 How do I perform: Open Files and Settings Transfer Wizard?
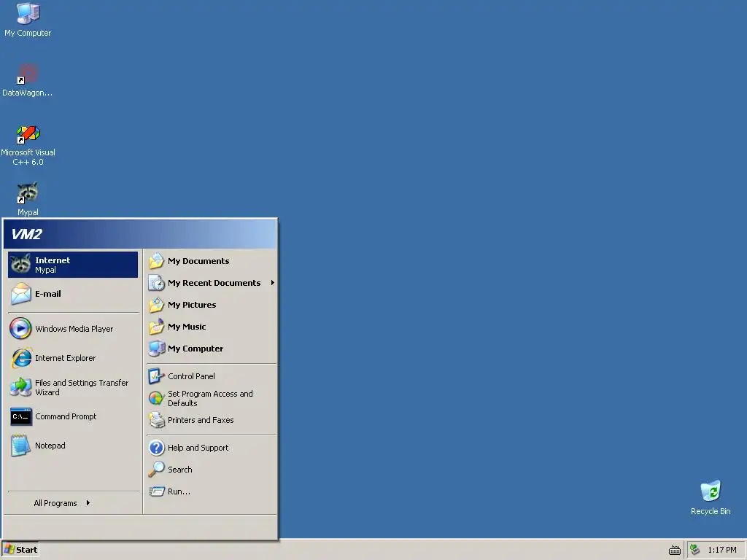tap(73, 387)
